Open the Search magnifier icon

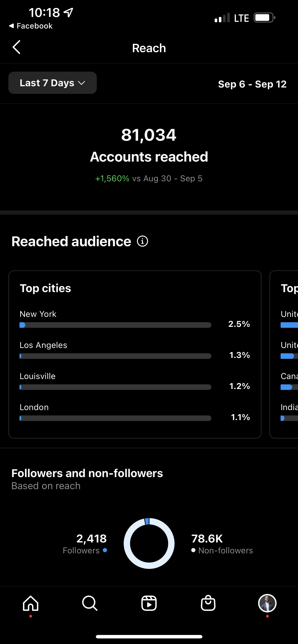pos(90,603)
